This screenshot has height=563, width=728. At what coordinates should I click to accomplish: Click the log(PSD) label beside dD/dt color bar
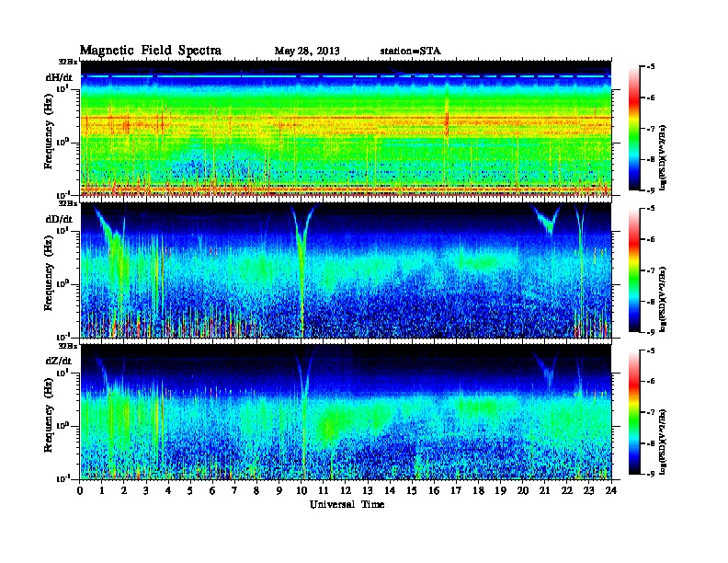tap(664, 299)
